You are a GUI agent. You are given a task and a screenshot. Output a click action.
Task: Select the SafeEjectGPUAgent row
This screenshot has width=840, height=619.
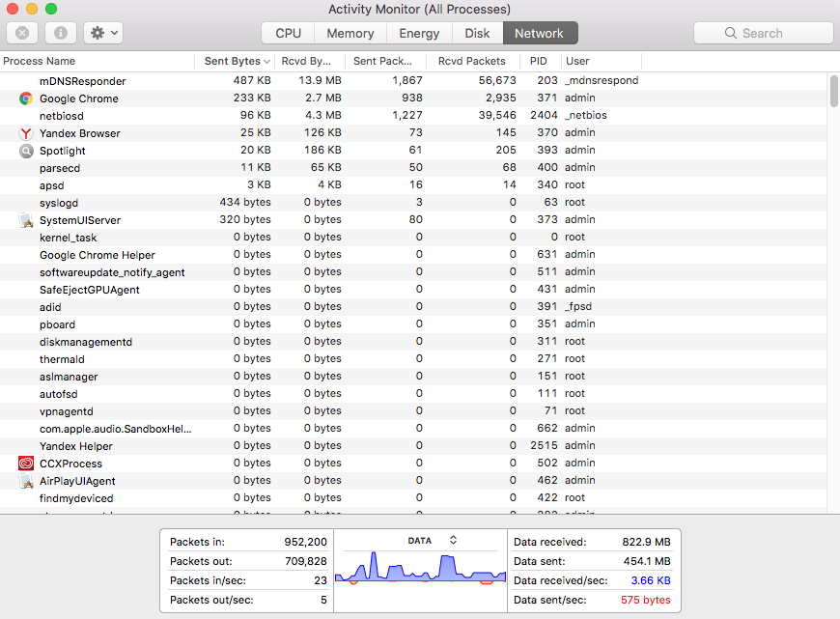pos(412,290)
